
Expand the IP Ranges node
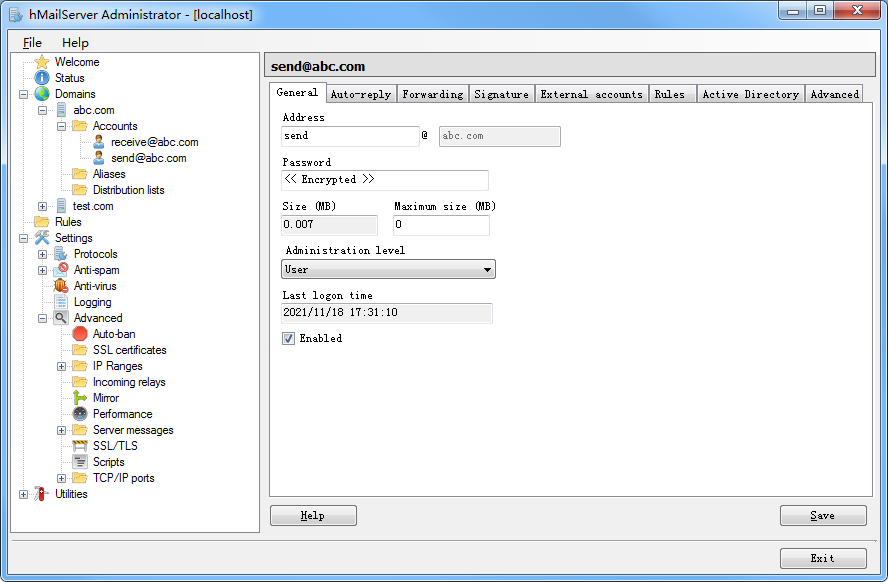[61, 366]
